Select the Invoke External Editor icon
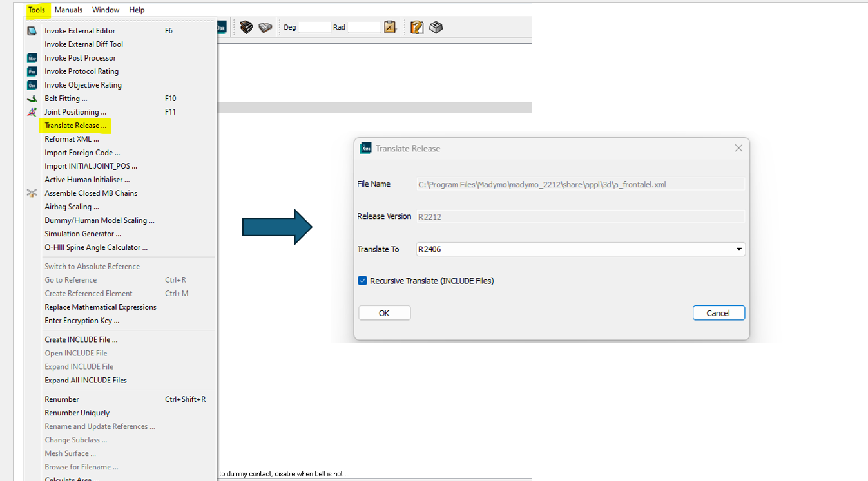868x481 pixels. click(31, 30)
